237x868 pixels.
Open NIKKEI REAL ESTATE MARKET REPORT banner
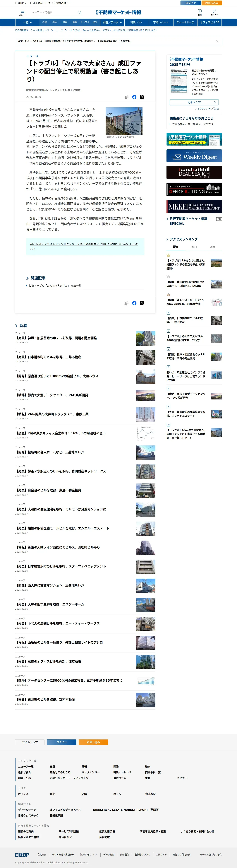(194, 206)
